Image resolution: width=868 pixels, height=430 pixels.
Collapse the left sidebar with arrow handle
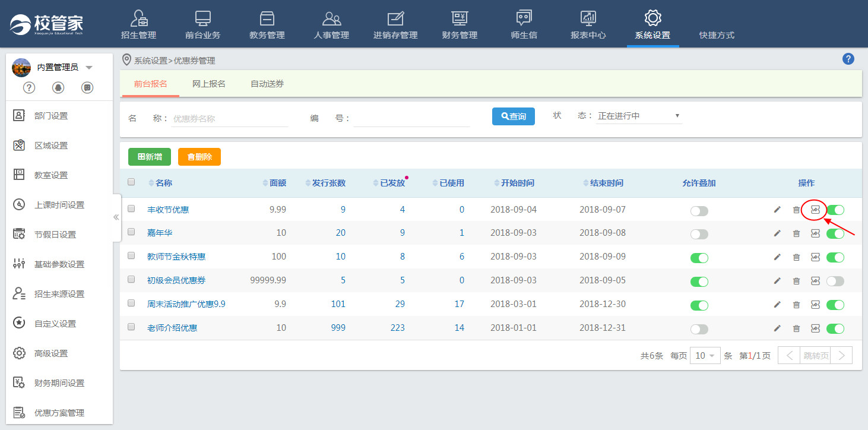coord(116,217)
